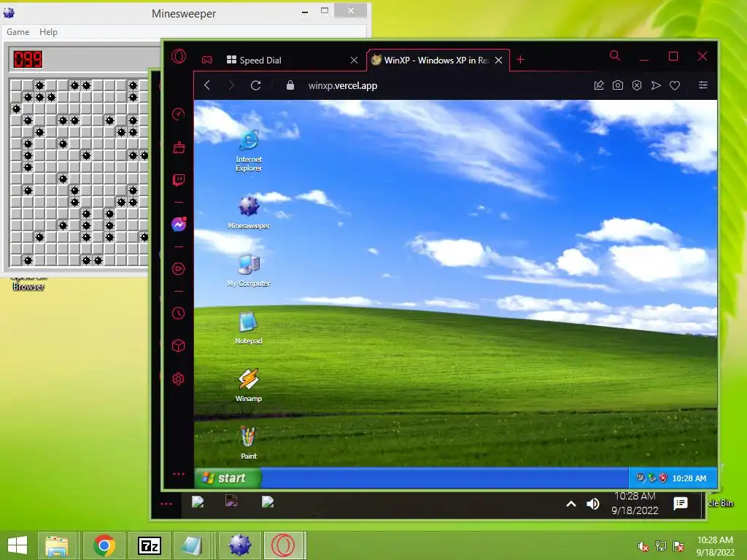The width and height of the screenshot is (747, 560).
Task: Launch Google Chrome from the taskbar
Action: [104, 545]
